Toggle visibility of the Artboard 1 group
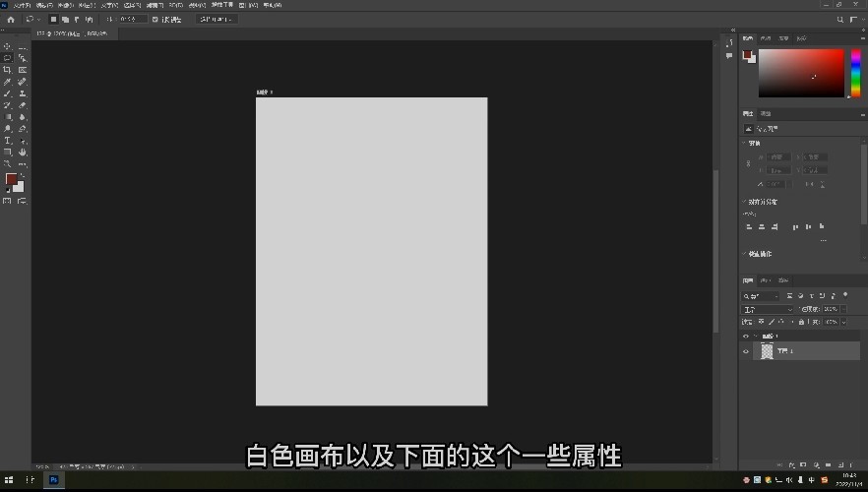Screen dimensions: 868x492 tap(746, 336)
